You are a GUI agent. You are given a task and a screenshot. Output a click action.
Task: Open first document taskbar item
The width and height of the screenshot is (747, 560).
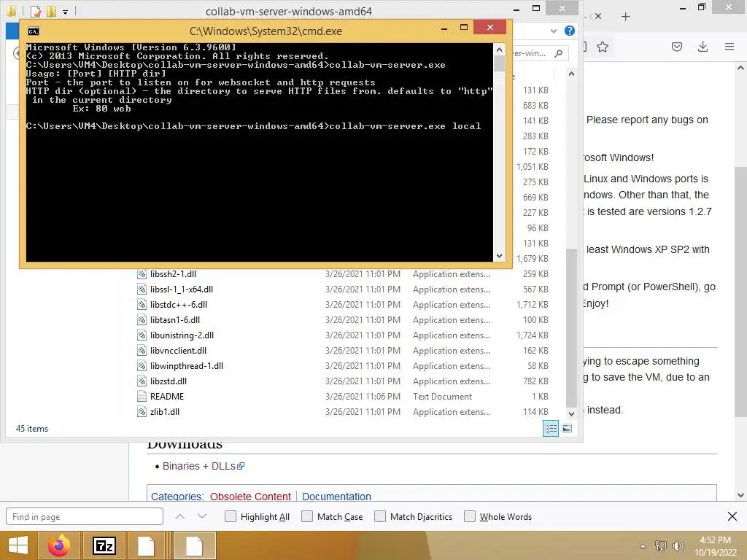pyautogui.click(x=146, y=545)
